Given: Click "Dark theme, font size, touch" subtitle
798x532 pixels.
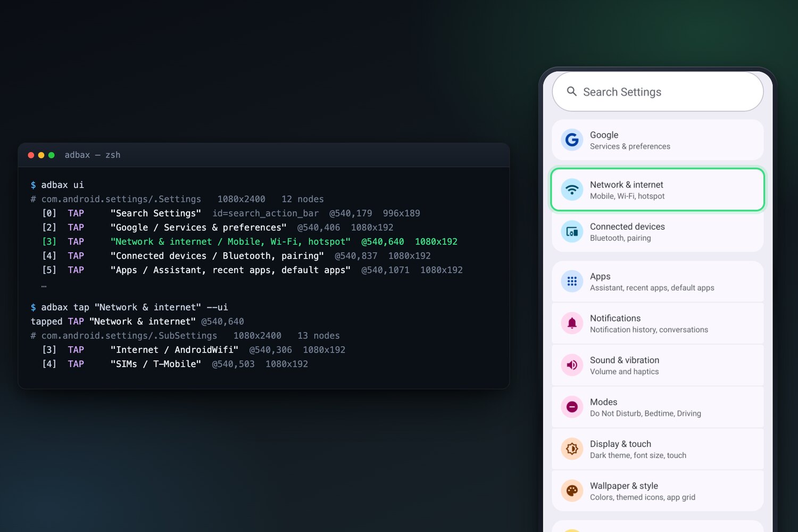Looking at the screenshot, I should click(638, 455).
